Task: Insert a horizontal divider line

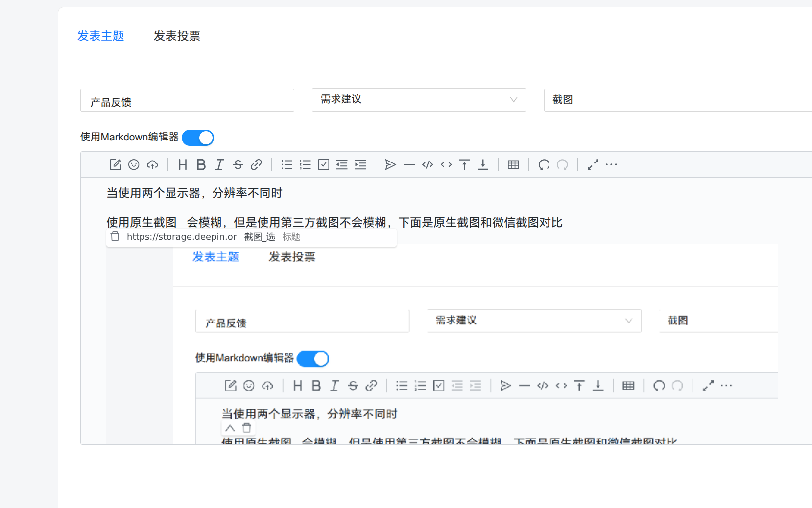Action: click(x=409, y=164)
